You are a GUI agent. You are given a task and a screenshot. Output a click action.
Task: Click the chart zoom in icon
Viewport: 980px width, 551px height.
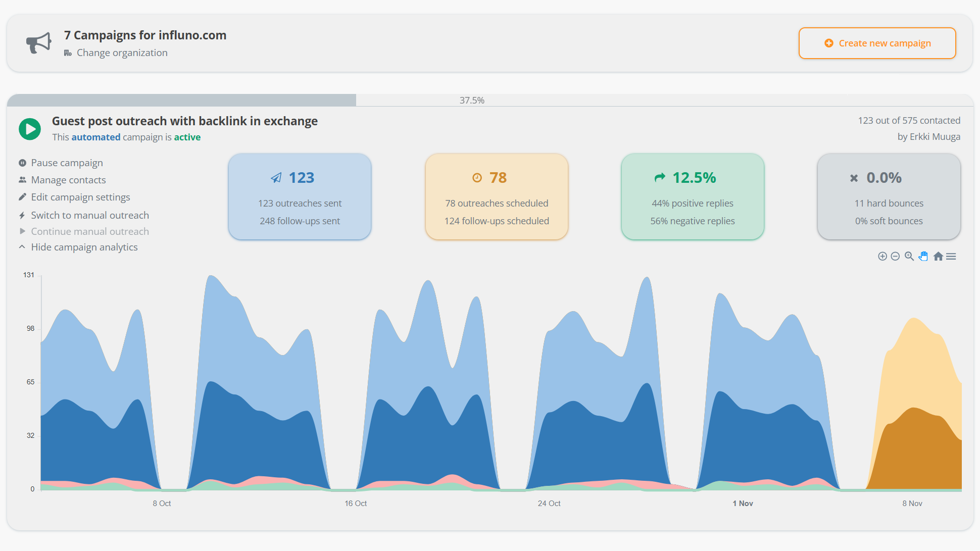(883, 257)
